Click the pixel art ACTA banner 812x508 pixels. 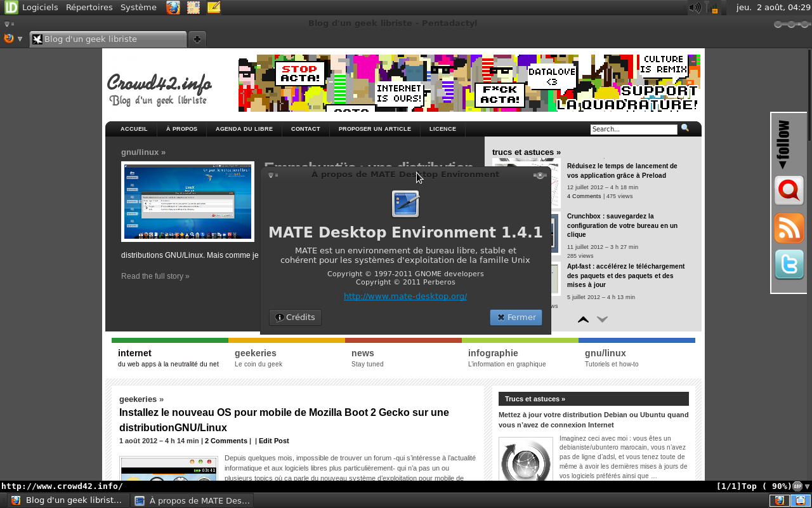pos(469,83)
